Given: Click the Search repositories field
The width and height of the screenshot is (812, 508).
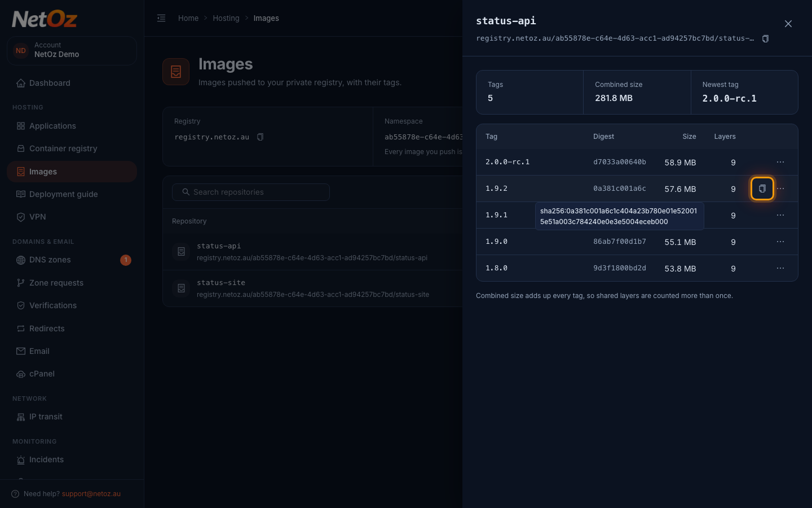Looking at the screenshot, I should tap(251, 192).
